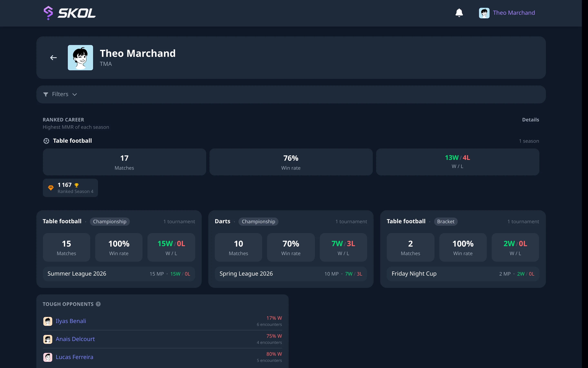Click the page's vertical scrollbar
Screen dimensions: 588x368
pyautogui.click(x=585, y=184)
